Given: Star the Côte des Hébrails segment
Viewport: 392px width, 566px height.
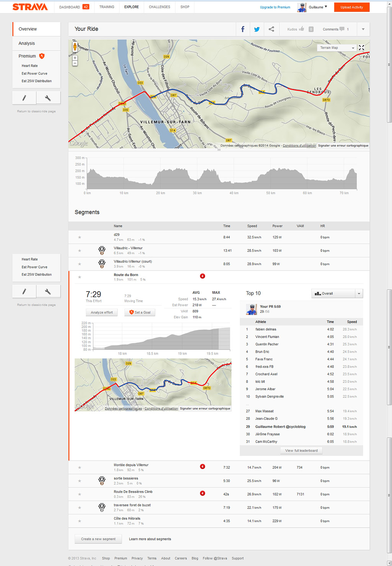Looking at the screenshot, I should pyautogui.click(x=80, y=521).
